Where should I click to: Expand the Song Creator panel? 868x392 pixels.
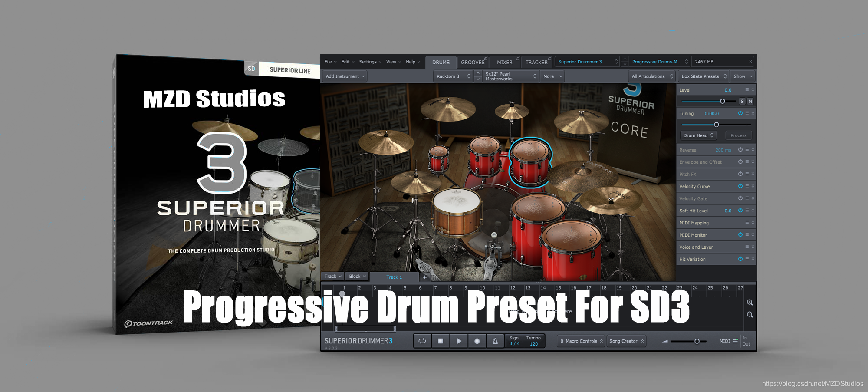[626, 341]
